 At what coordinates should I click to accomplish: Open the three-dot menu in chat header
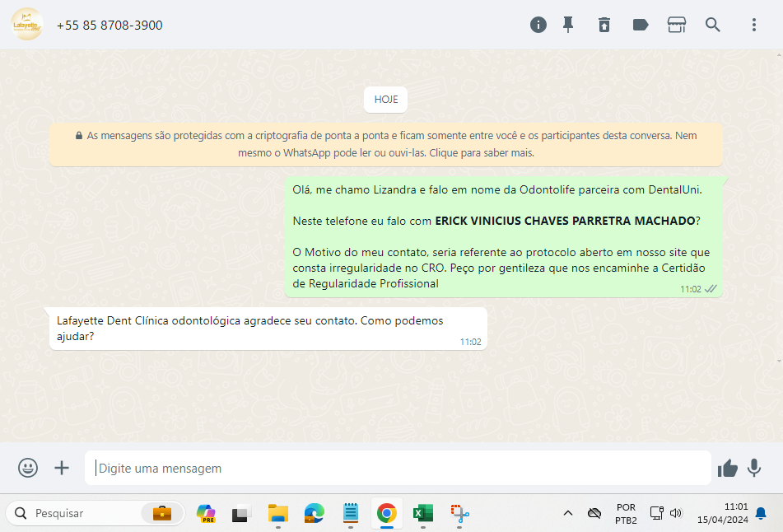(753, 25)
